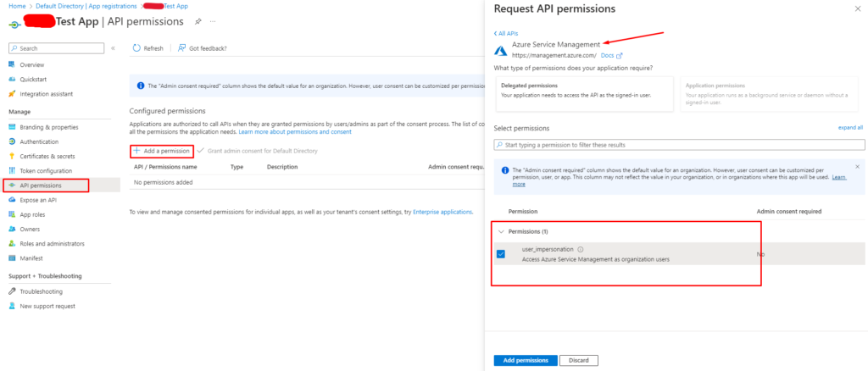This screenshot has width=868, height=371.
Task: Click the No permissions added row
Action: (307, 182)
